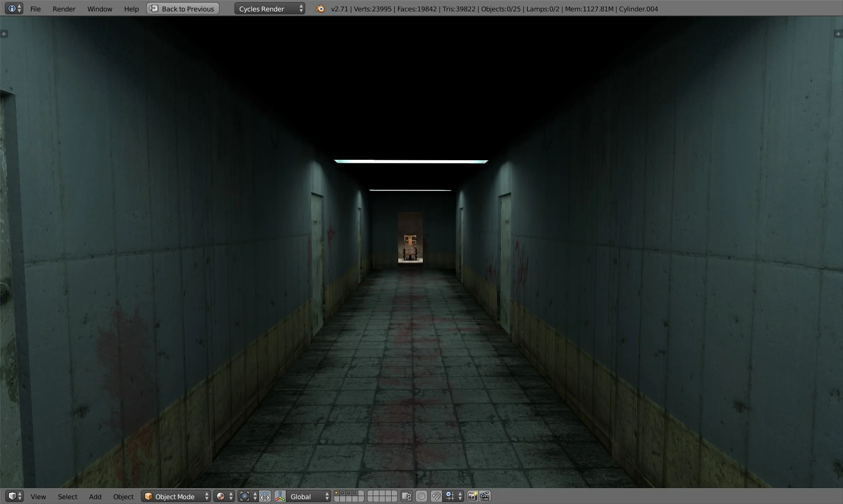The height and width of the screenshot is (504, 843).
Task: Click the Back to Previous button
Action: coord(183,8)
